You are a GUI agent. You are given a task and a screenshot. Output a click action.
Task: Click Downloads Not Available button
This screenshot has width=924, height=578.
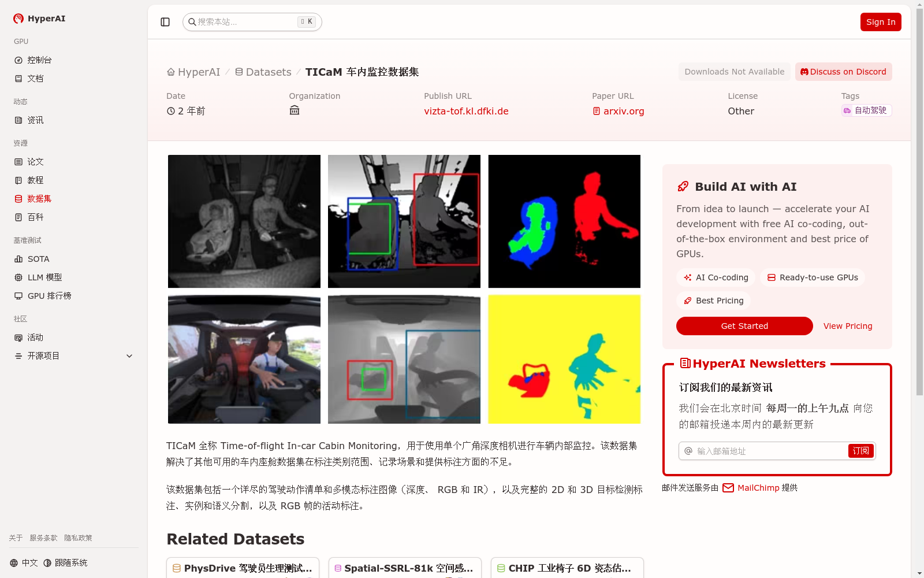[x=735, y=72]
